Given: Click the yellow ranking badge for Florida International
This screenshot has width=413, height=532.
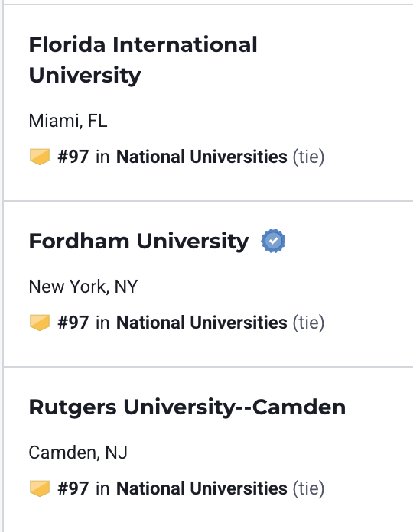Looking at the screenshot, I should pos(40,157).
